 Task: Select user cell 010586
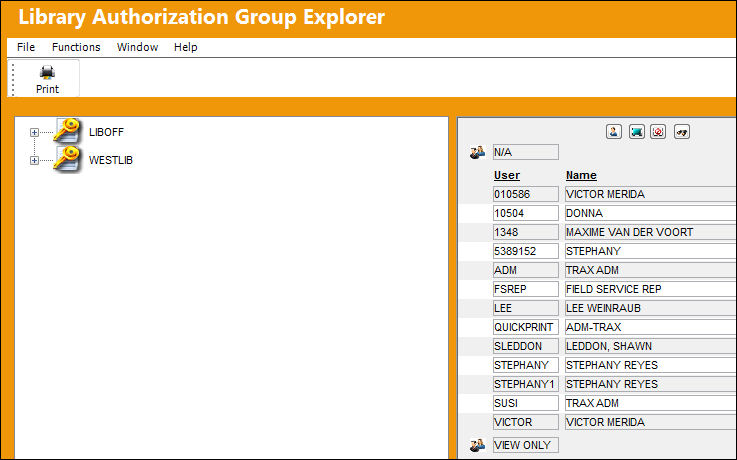[526, 194]
